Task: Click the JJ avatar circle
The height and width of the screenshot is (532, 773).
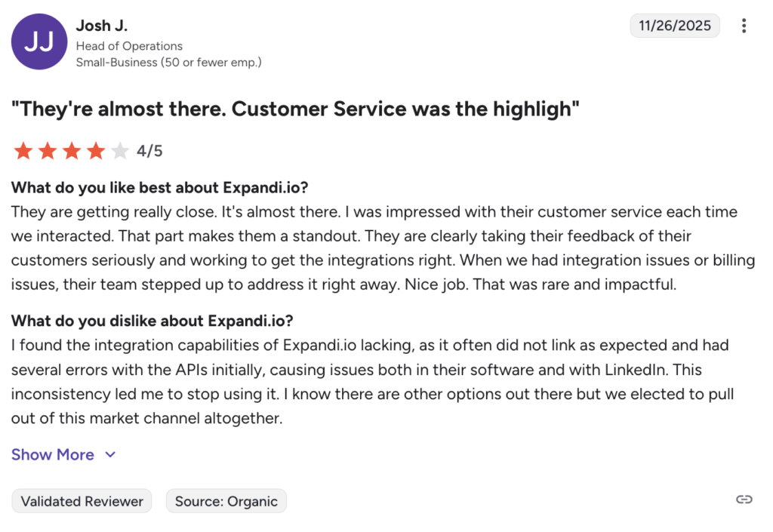Action: coord(39,42)
